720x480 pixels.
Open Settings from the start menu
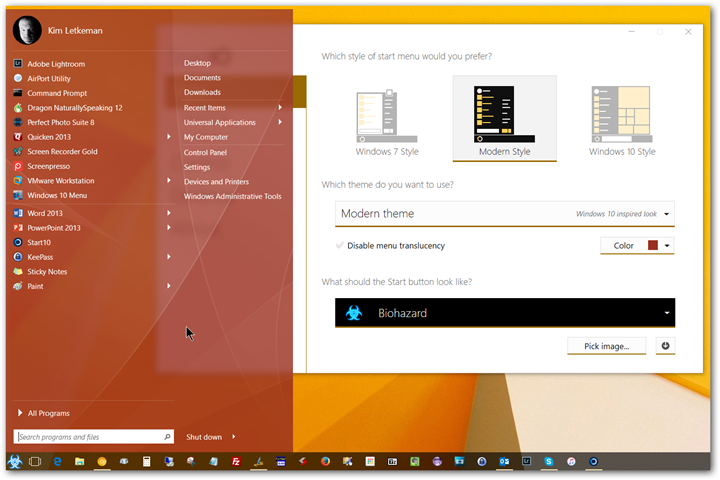(x=197, y=167)
